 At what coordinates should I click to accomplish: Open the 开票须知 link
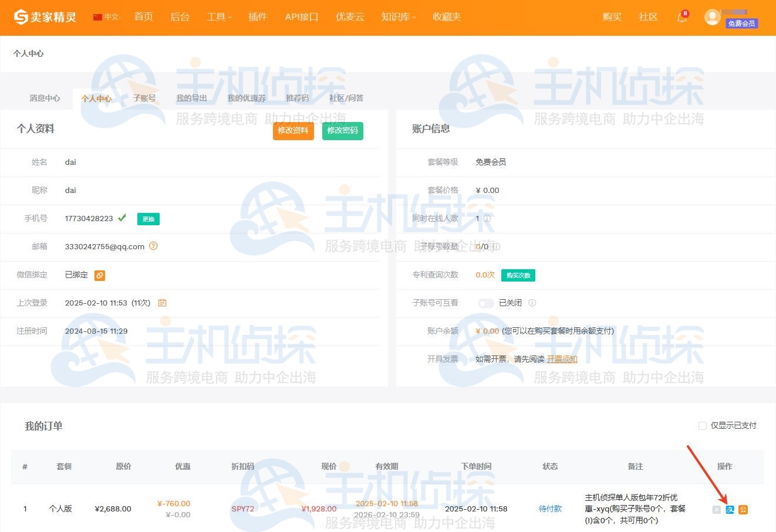[x=562, y=359]
